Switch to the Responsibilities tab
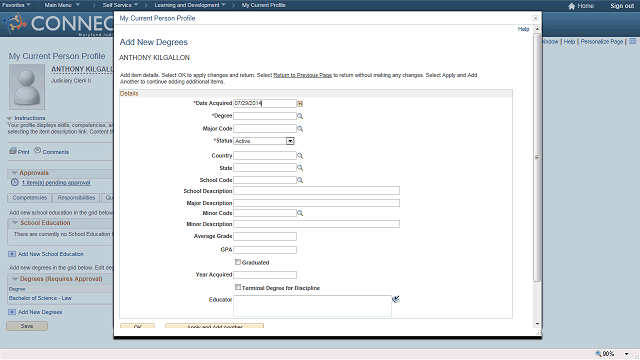 (76, 198)
